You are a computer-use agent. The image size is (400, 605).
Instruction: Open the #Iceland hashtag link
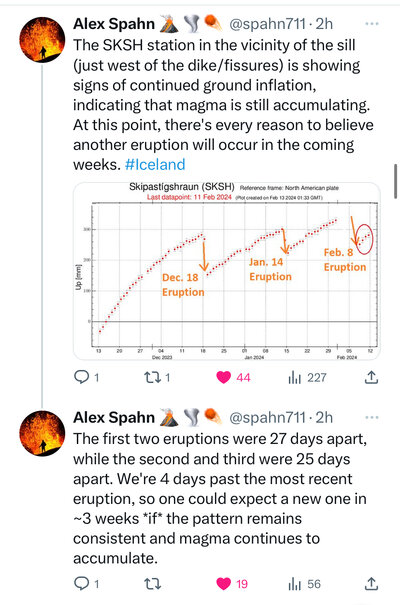[x=155, y=164]
